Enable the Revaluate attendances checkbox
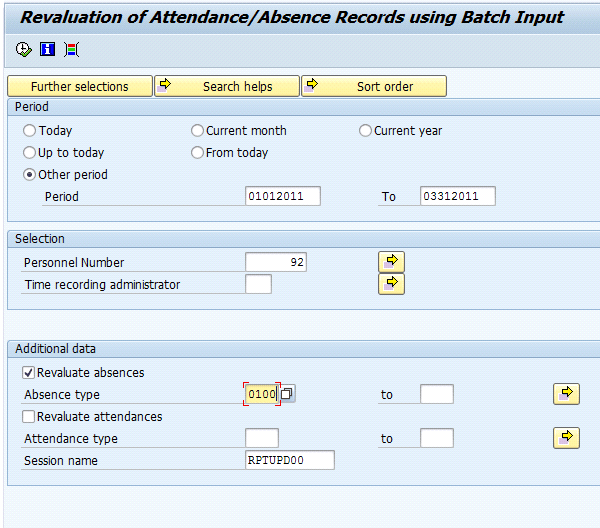Screen dimensions: 600x528 (29, 417)
